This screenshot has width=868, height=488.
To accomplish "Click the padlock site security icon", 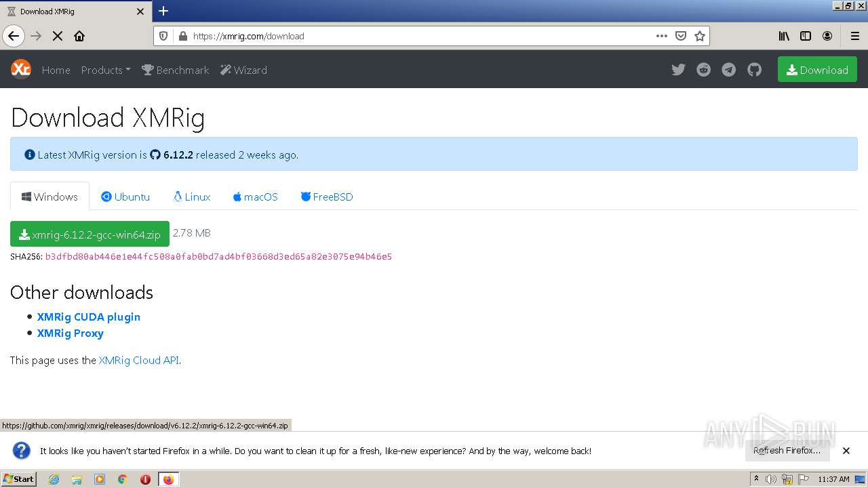I will coord(182,36).
